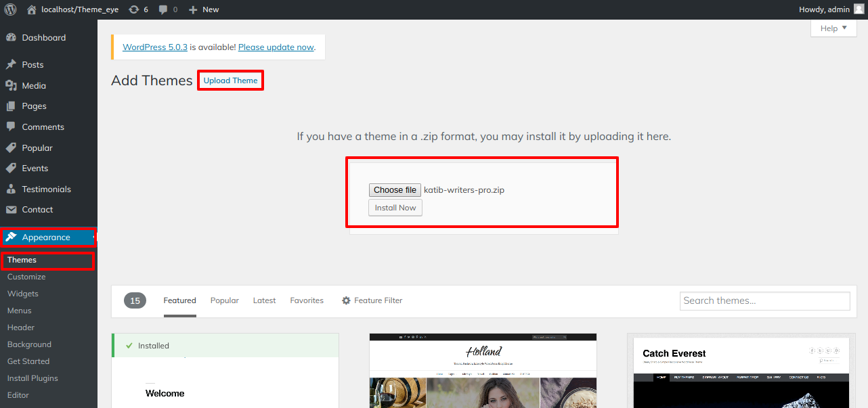This screenshot has width=868, height=408.
Task: Expand the Help dropdown tab
Action: click(833, 28)
